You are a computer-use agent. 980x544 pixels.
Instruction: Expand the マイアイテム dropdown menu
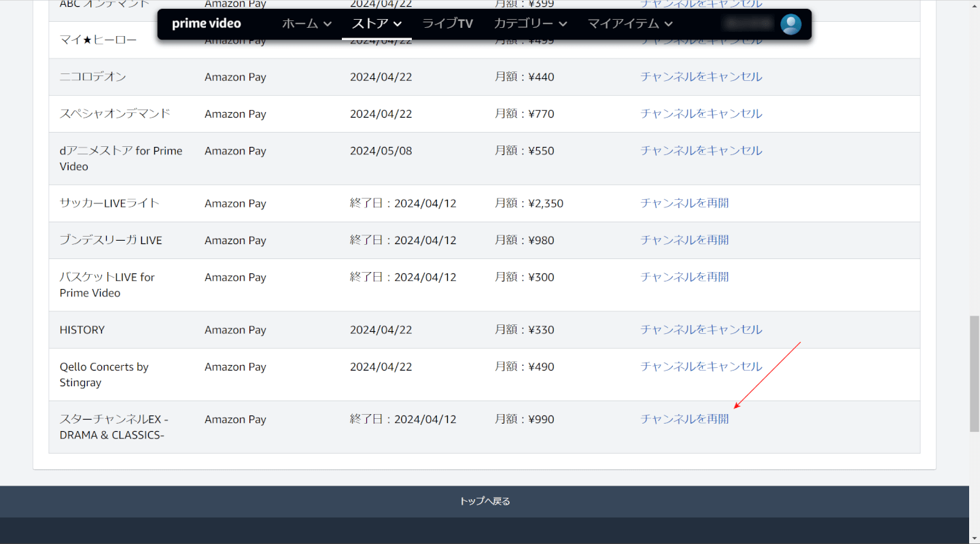coord(631,24)
